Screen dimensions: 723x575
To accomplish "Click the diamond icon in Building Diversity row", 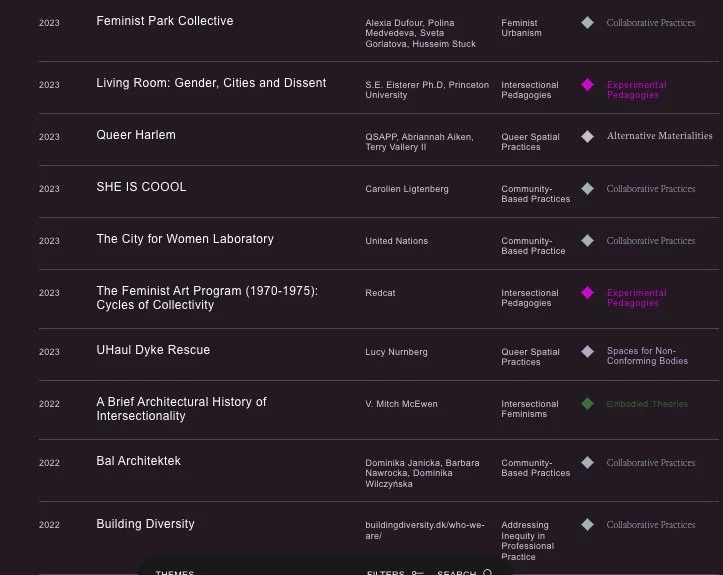I will [587, 524].
